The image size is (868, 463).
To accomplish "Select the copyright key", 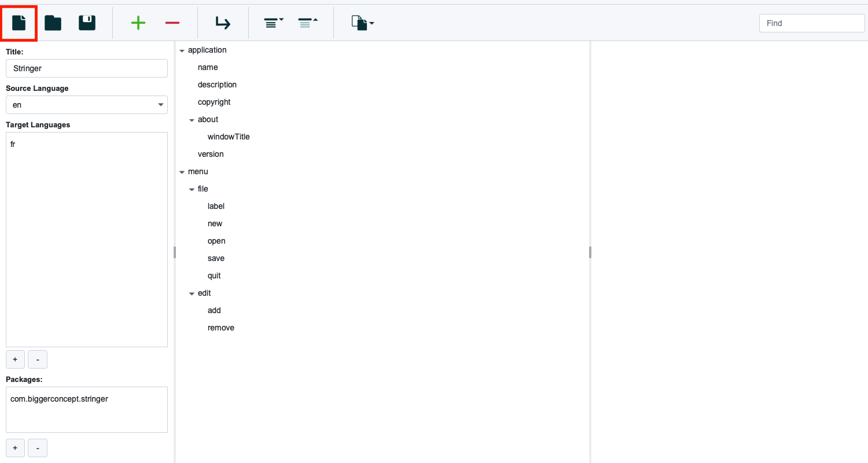I will [214, 102].
